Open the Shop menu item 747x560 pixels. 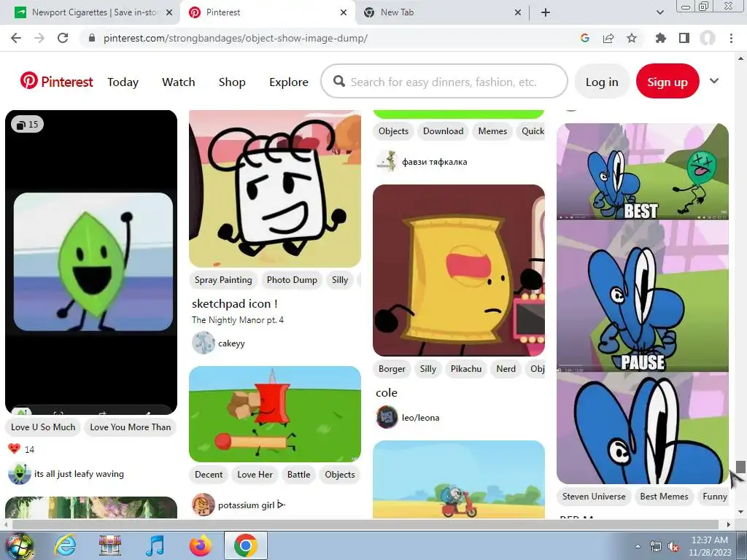232,82
